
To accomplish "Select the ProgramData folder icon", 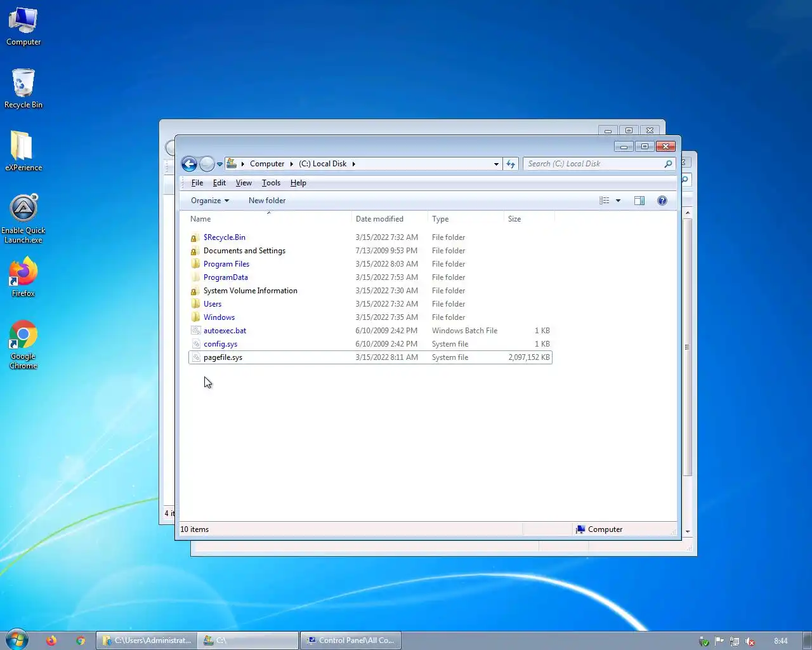I will coord(195,277).
